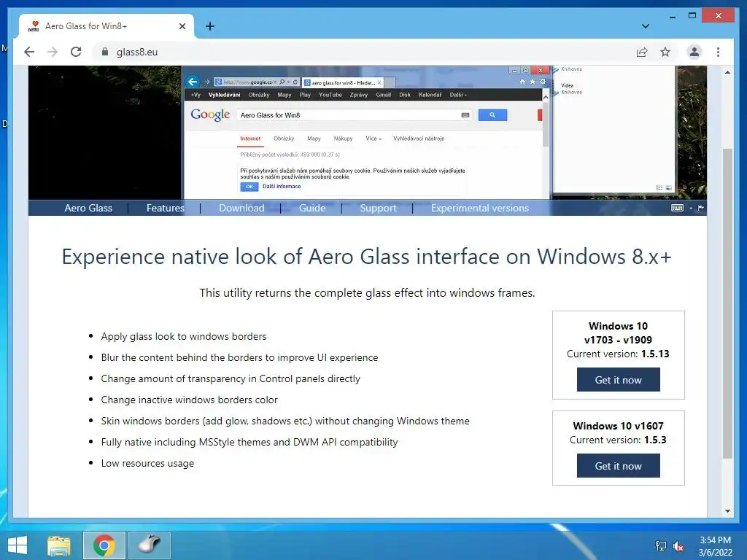Viewport: 747px width, 560px height.
Task: Open the Aero Glass menu item
Action: click(88, 208)
